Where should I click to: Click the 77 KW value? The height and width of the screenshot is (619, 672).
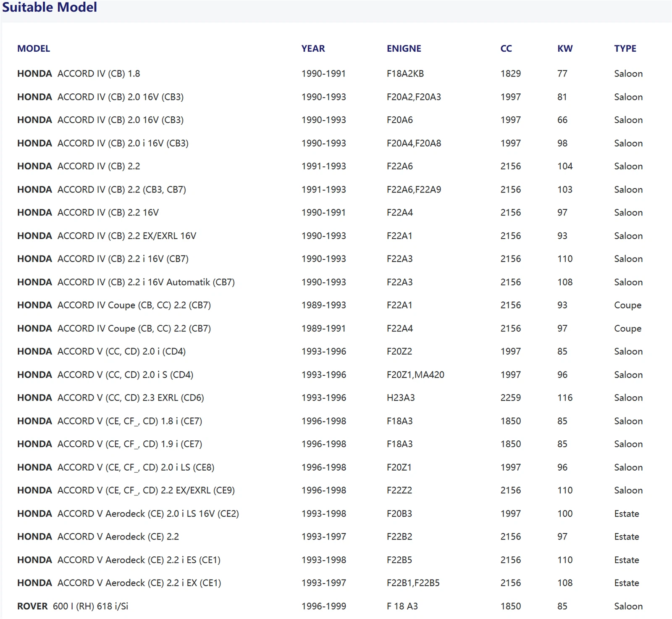(562, 74)
